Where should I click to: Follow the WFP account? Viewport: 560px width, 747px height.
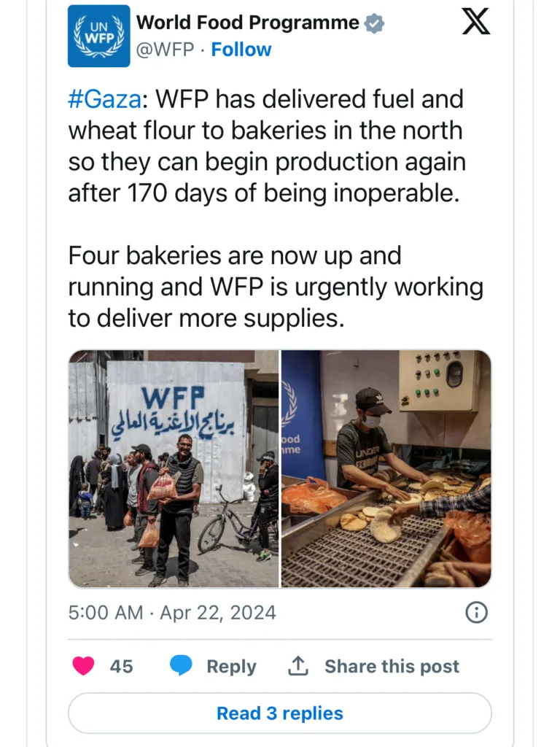tap(241, 50)
